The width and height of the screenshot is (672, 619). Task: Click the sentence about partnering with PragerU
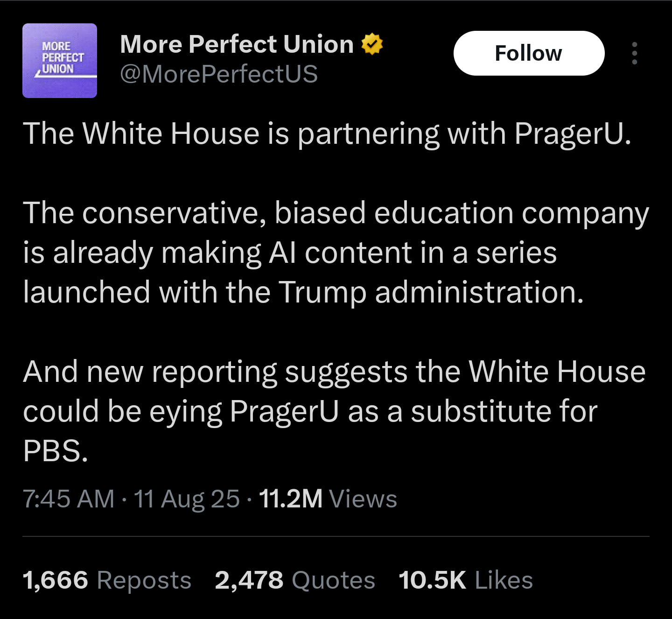click(327, 134)
